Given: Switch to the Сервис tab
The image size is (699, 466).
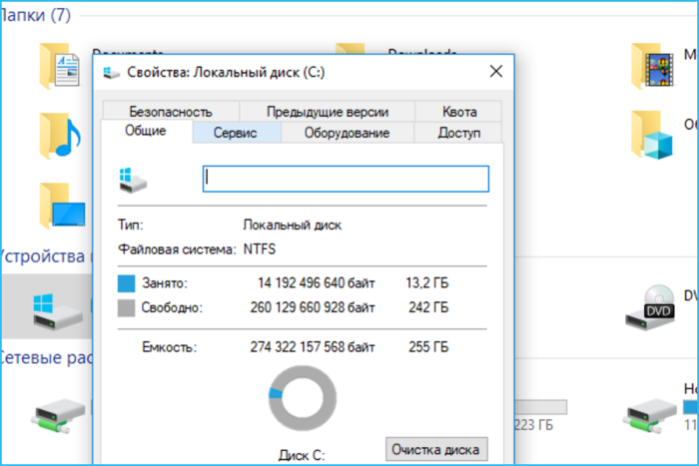Looking at the screenshot, I should [x=235, y=133].
